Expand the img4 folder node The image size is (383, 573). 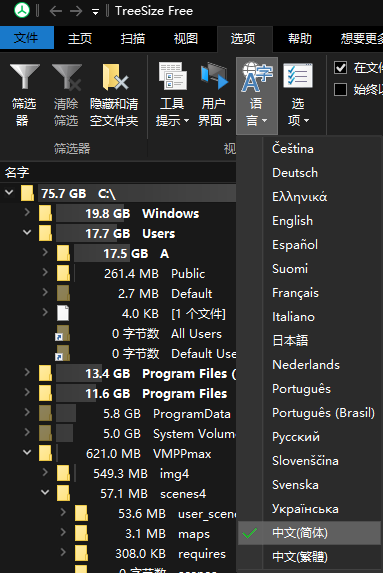point(45,472)
